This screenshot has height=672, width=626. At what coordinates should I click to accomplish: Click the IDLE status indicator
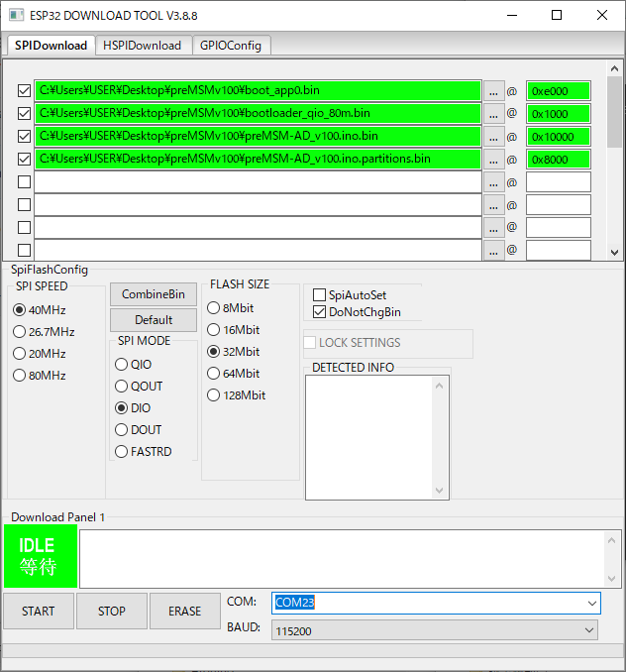[41, 556]
